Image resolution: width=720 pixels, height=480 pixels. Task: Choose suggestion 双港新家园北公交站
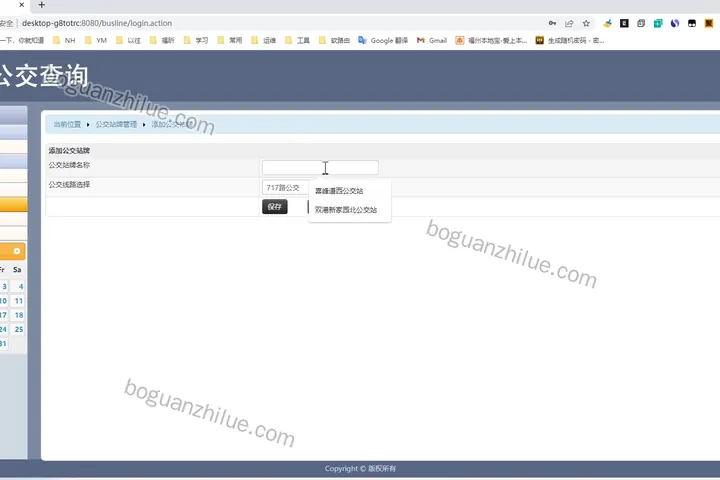(x=346, y=210)
